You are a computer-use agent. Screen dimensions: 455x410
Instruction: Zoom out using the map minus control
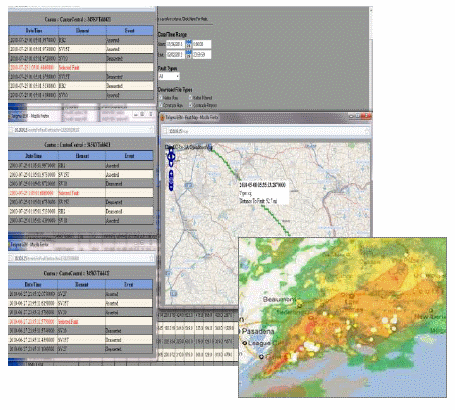[x=171, y=188]
